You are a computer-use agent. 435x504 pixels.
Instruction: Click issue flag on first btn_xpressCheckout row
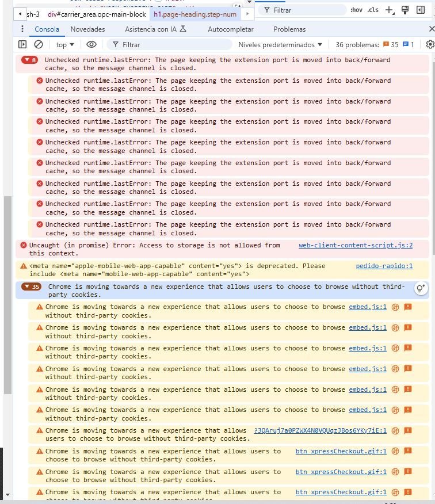[x=408, y=451]
